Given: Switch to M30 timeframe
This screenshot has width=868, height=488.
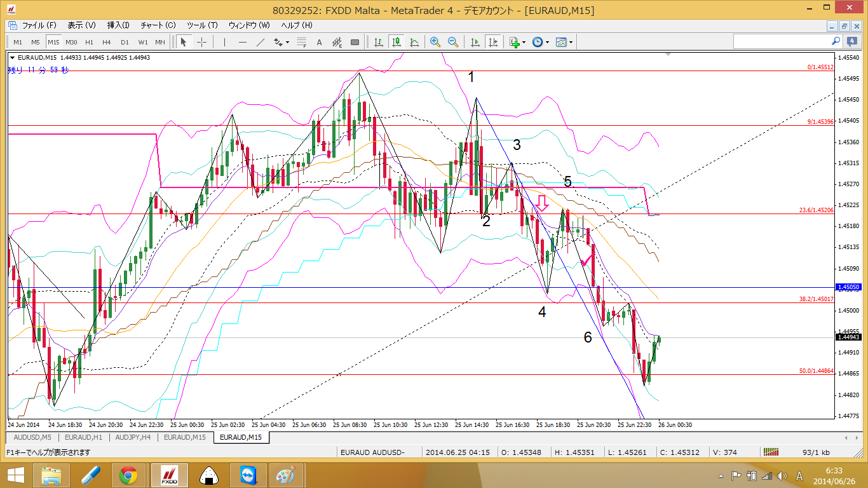Looking at the screenshot, I should tap(71, 42).
